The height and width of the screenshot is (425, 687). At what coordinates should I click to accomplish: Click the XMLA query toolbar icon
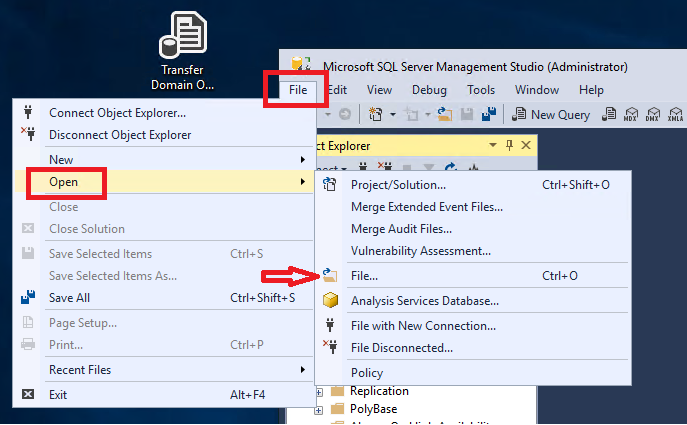[x=675, y=114]
